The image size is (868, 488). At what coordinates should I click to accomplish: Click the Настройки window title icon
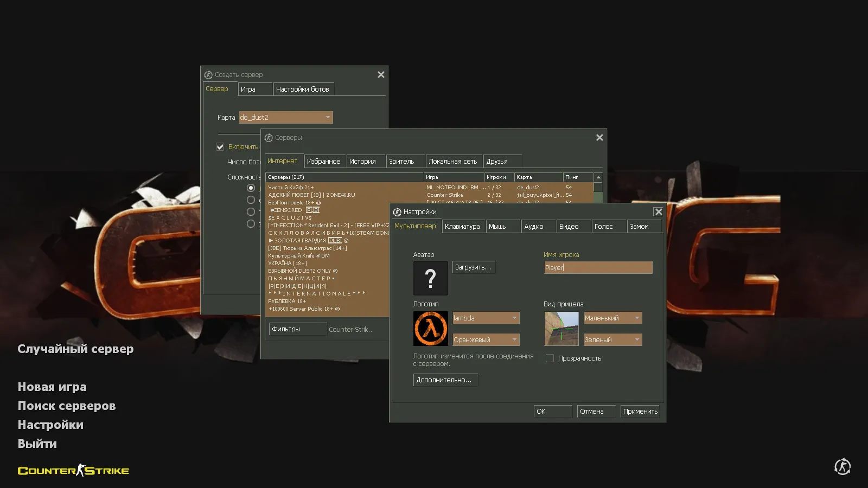coord(397,212)
